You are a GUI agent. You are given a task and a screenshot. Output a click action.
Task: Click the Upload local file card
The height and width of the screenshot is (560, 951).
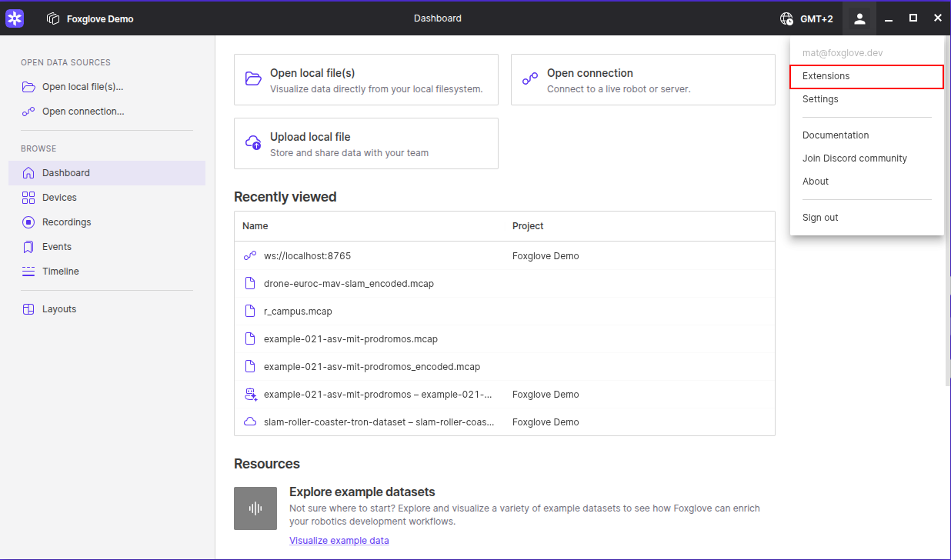point(365,144)
